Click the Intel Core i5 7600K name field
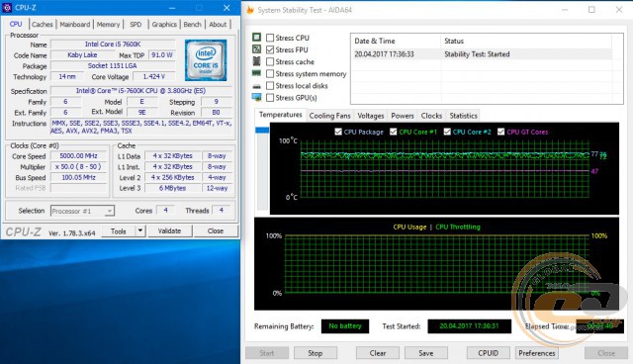The image size is (633, 364). [x=113, y=44]
